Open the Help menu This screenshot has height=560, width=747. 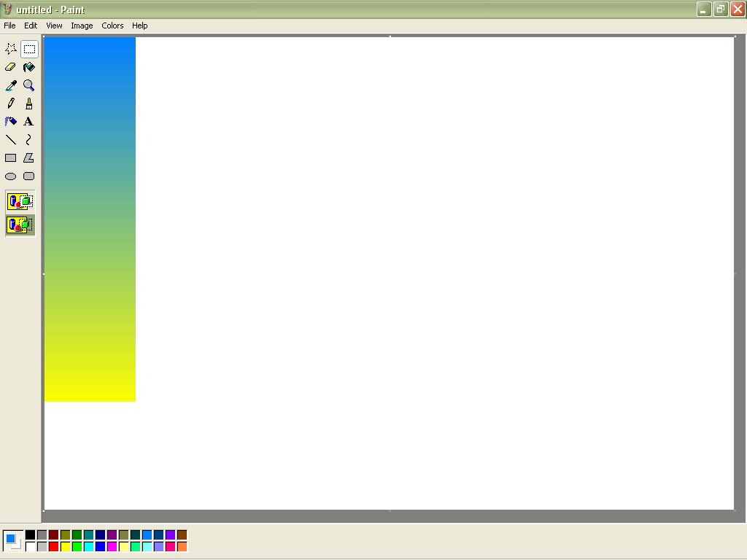click(139, 26)
